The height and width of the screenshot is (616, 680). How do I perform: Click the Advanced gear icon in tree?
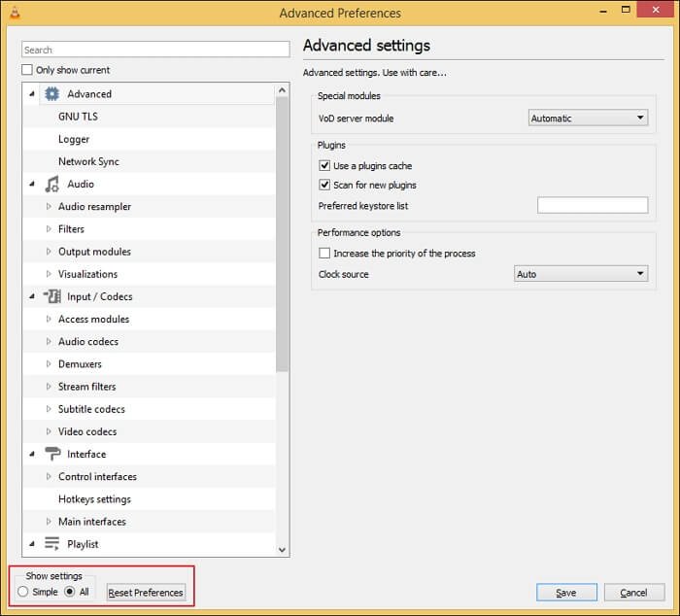click(x=52, y=94)
